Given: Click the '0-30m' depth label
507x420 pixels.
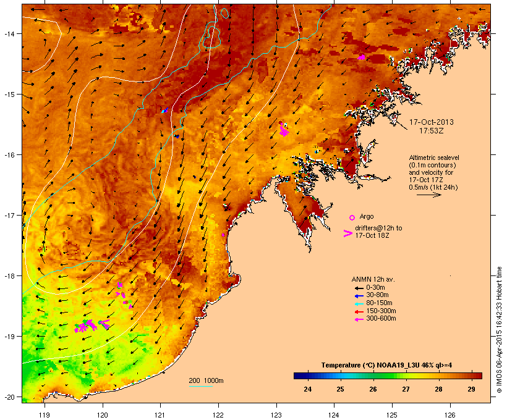Looking at the screenshot, I should 375,288.
